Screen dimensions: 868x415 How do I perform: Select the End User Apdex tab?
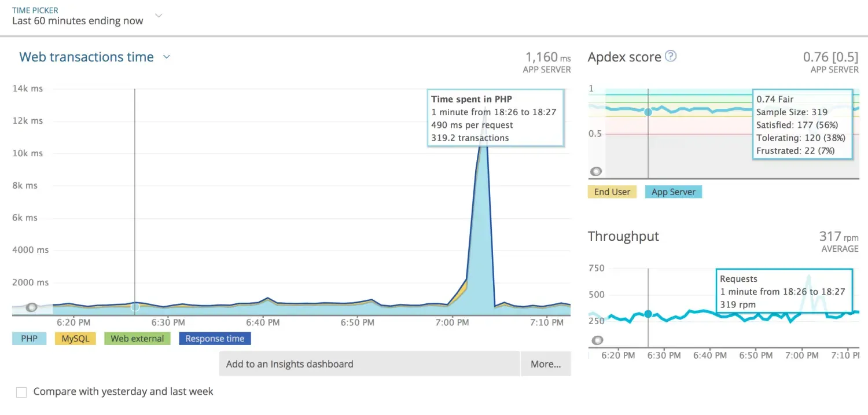tap(612, 192)
